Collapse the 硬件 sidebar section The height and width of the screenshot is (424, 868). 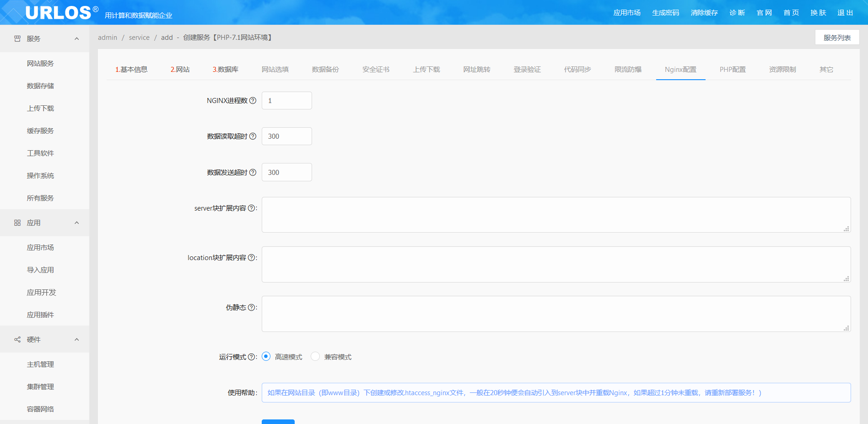[76, 340]
